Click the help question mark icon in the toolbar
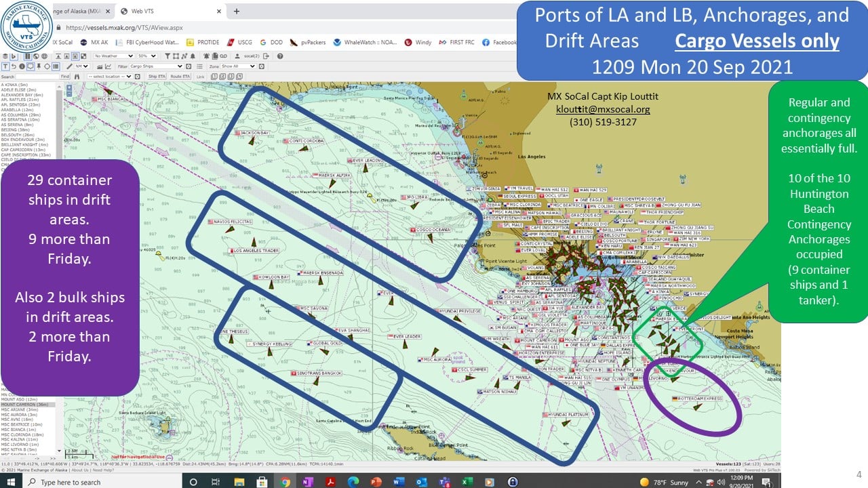Image resolution: width=868 pixels, height=488 pixels. pyautogui.click(x=280, y=56)
